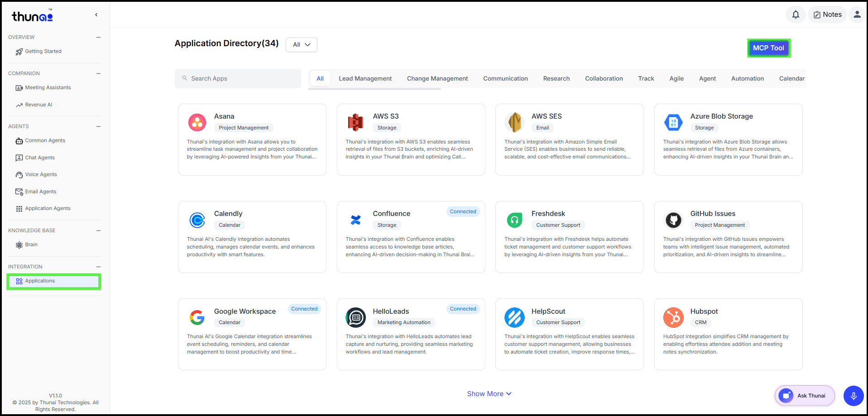
Task: Click the Google Workspace logo
Action: 197,317
